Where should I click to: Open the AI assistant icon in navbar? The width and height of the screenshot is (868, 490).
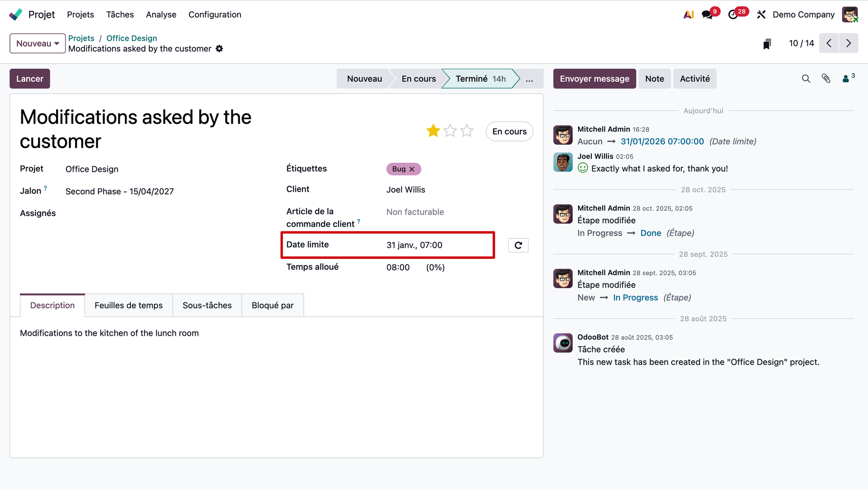[x=689, y=14]
